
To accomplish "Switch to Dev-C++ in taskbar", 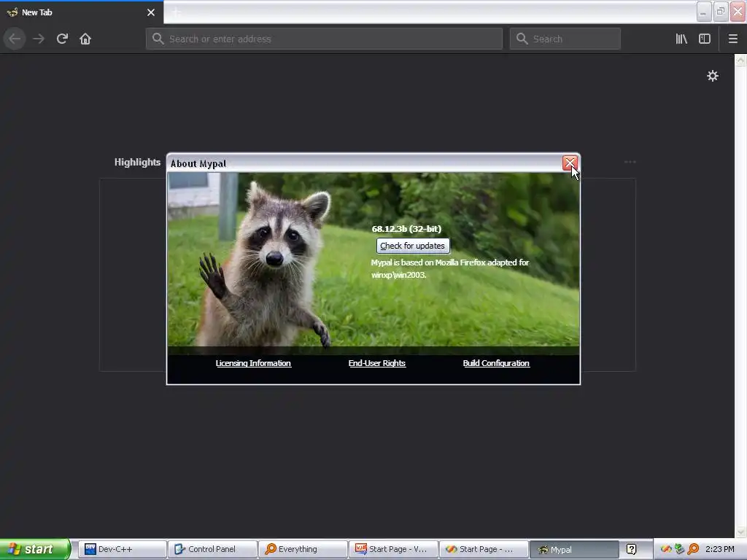I will pyautogui.click(x=122, y=549).
